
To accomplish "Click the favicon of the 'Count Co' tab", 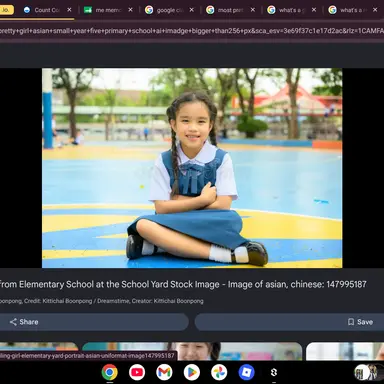I will 27,10.
